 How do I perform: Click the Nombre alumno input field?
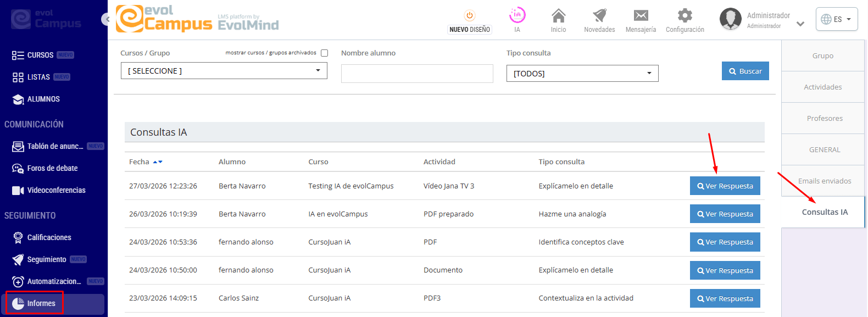point(417,74)
